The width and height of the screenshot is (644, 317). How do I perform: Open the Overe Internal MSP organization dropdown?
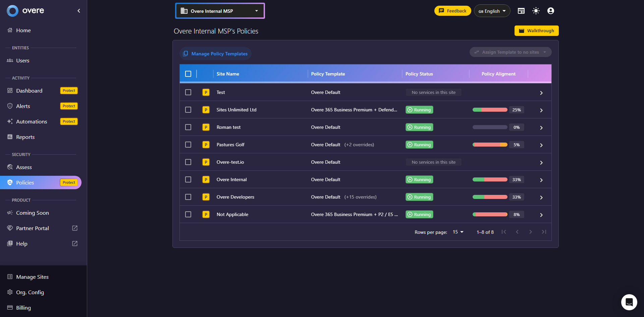220,11
